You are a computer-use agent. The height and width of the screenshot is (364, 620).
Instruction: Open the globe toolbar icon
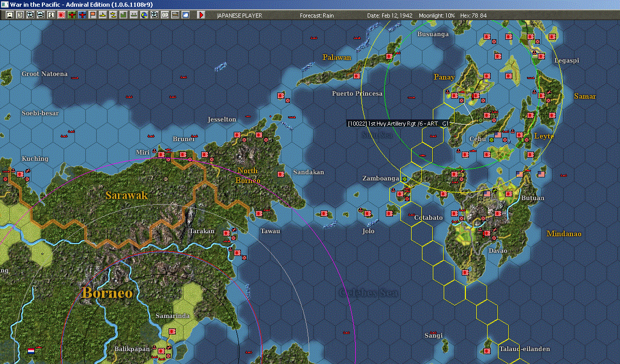click(144, 15)
